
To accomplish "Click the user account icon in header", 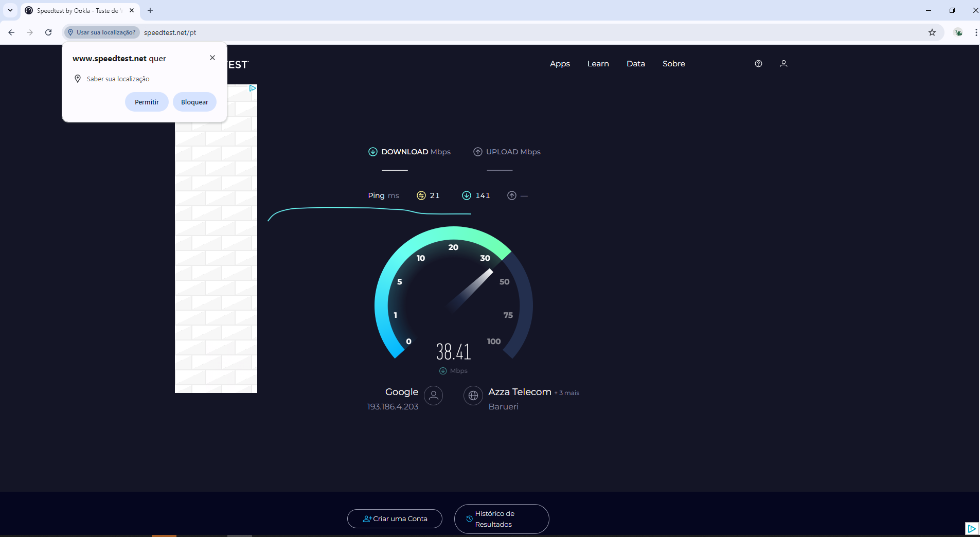I will click(783, 64).
